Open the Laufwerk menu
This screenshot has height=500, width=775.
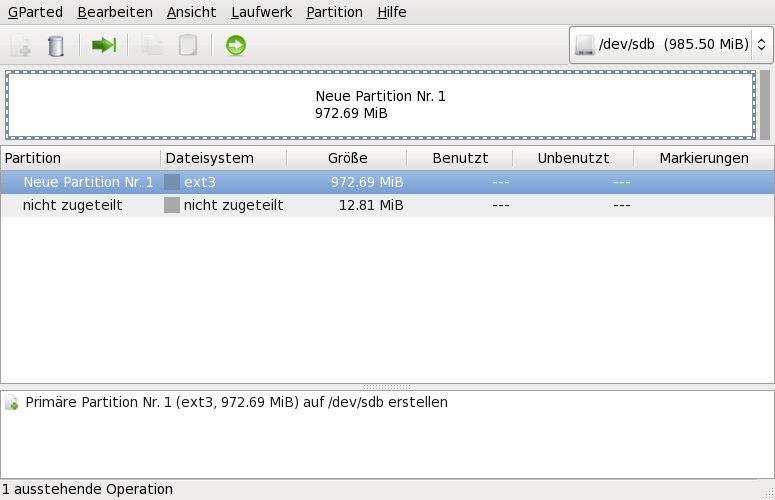click(x=260, y=13)
